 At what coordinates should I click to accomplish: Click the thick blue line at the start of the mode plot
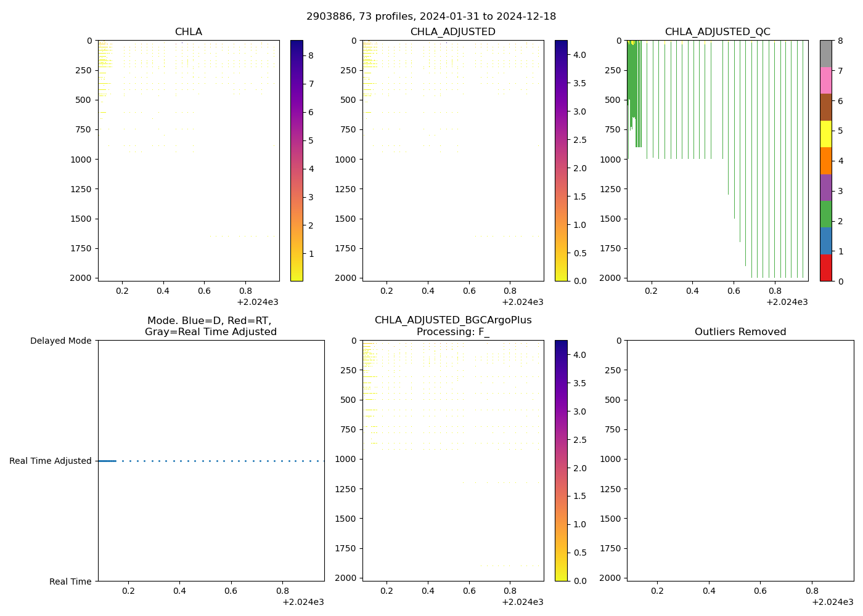point(107,461)
